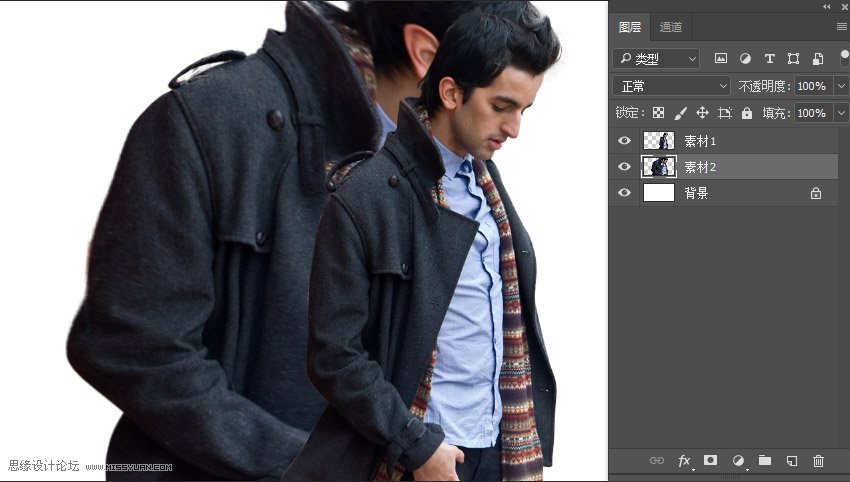This screenshot has width=850, height=482.
Task: Click lock all padlock icon
Action: click(x=747, y=113)
